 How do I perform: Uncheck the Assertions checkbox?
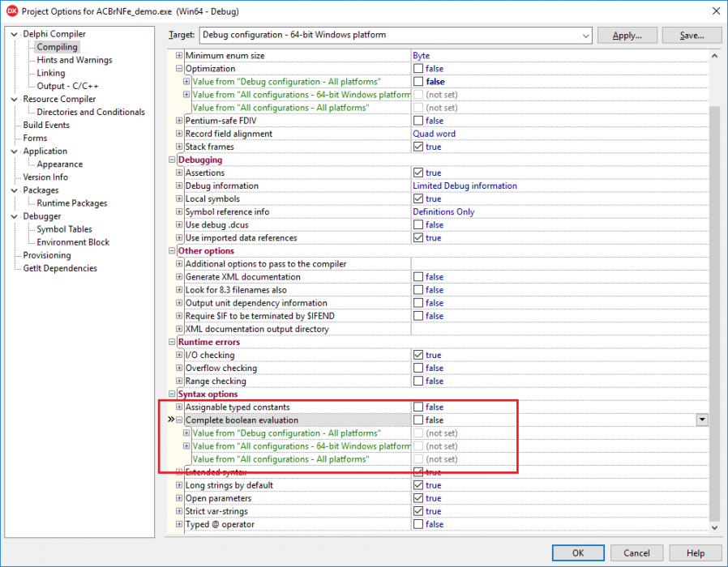pos(418,173)
